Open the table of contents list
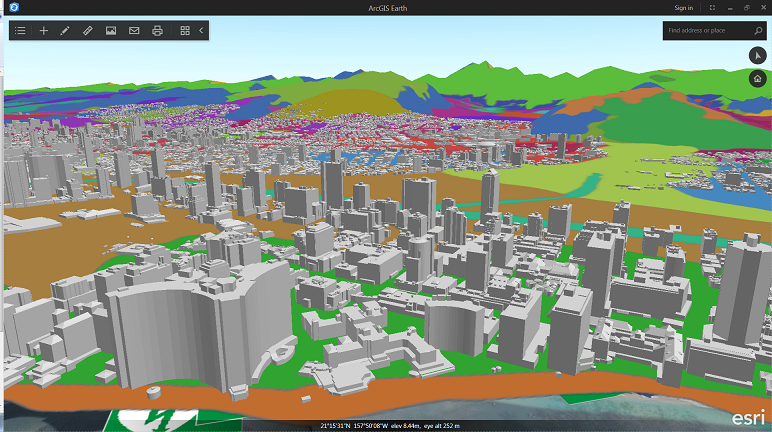The height and width of the screenshot is (432, 772). pyautogui.click(x=20, y=31)
